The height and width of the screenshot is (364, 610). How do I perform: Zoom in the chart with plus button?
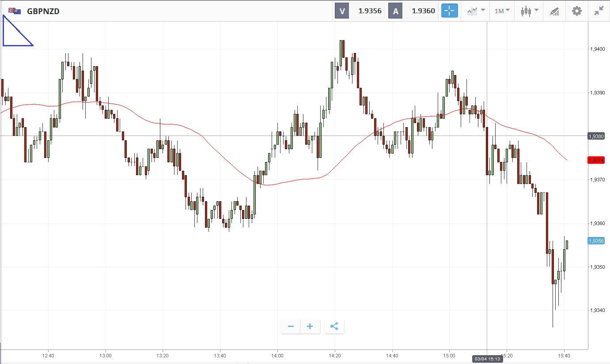tap(310, 326)
